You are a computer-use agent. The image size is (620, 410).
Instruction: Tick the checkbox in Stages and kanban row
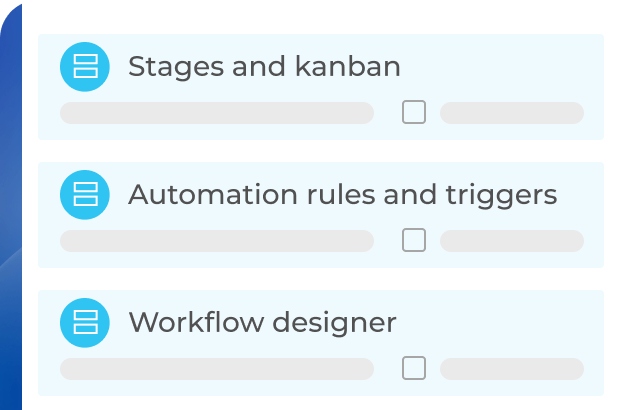tap(414, 112)
